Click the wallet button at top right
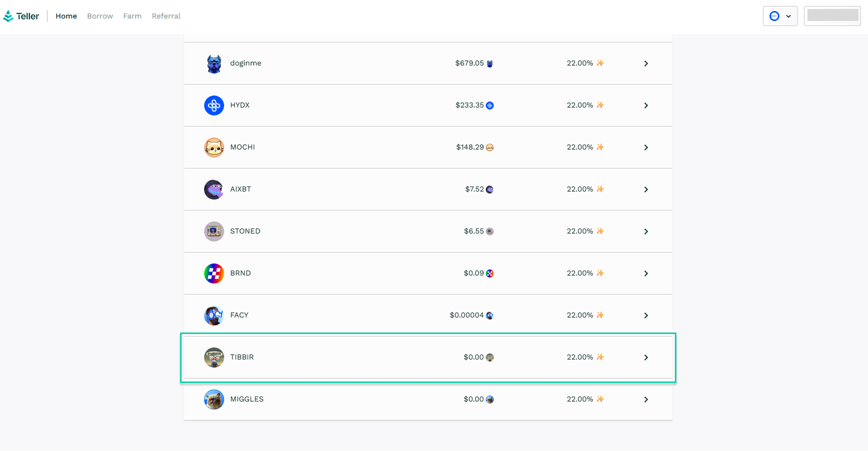 point(832,16)
